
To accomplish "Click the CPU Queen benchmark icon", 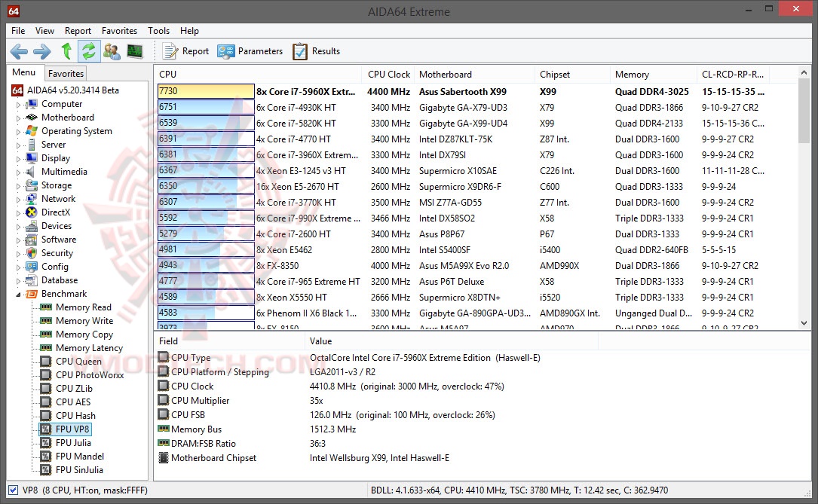I will click(x=46, y=361).
